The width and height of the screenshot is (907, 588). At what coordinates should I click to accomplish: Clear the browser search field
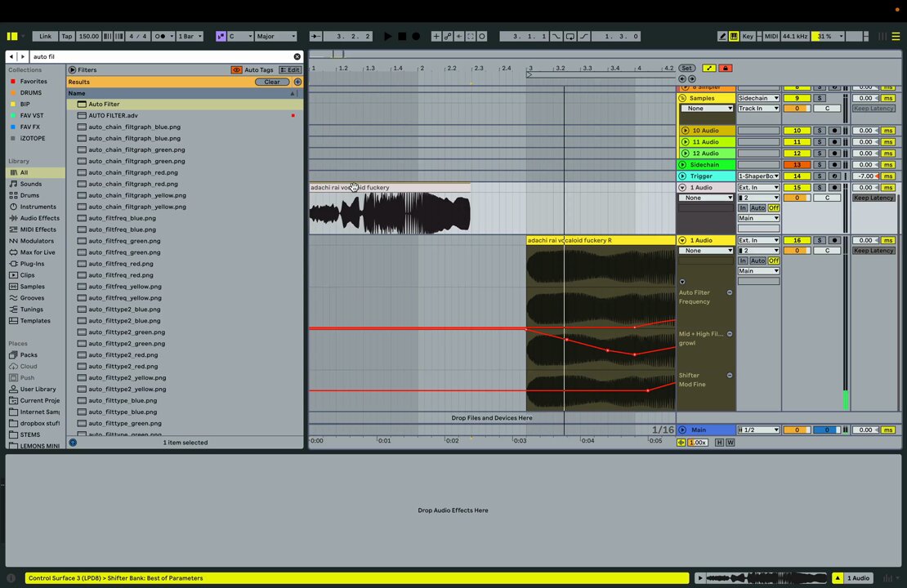[x=297, y=56]
